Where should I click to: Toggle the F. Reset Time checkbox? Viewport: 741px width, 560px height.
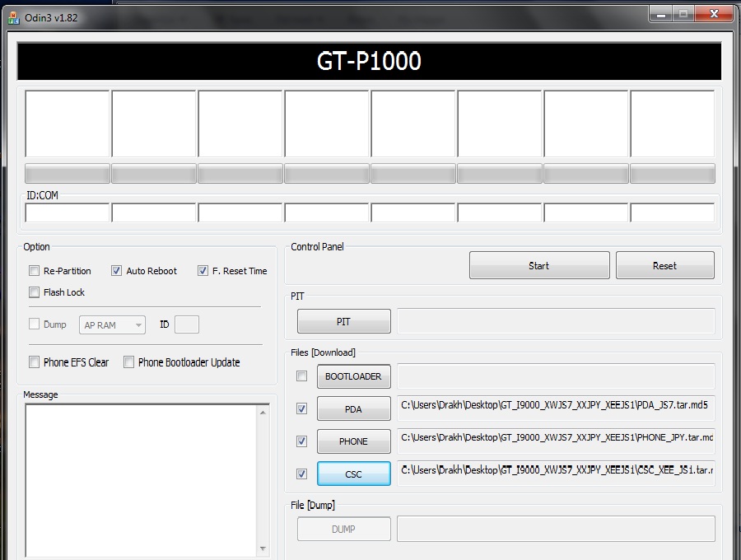click(x=203, y=271)
